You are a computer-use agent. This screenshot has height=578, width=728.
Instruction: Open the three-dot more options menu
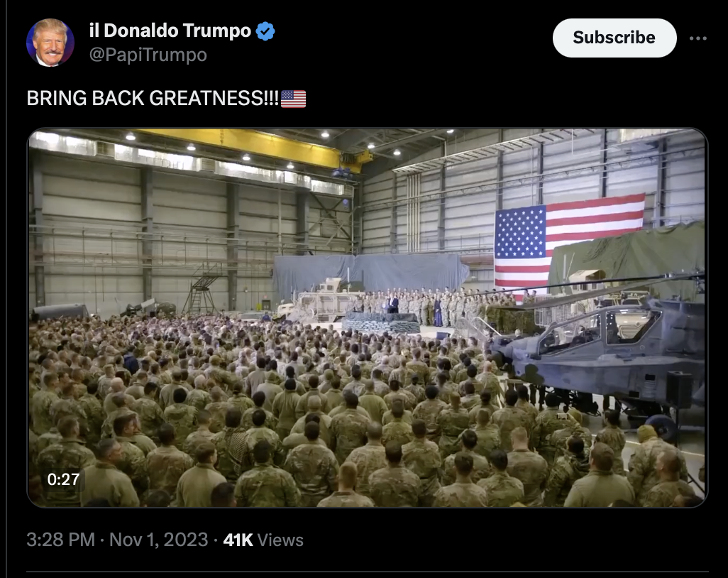[697, 38]
